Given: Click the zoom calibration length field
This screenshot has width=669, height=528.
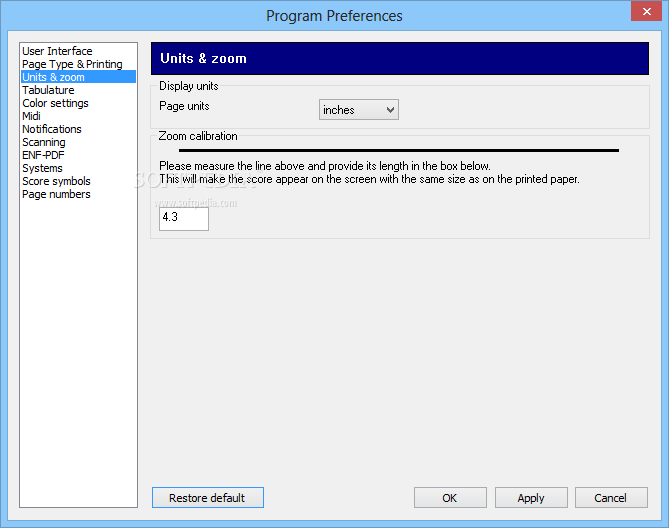Looking at the screenshot, I should [184, 219].
